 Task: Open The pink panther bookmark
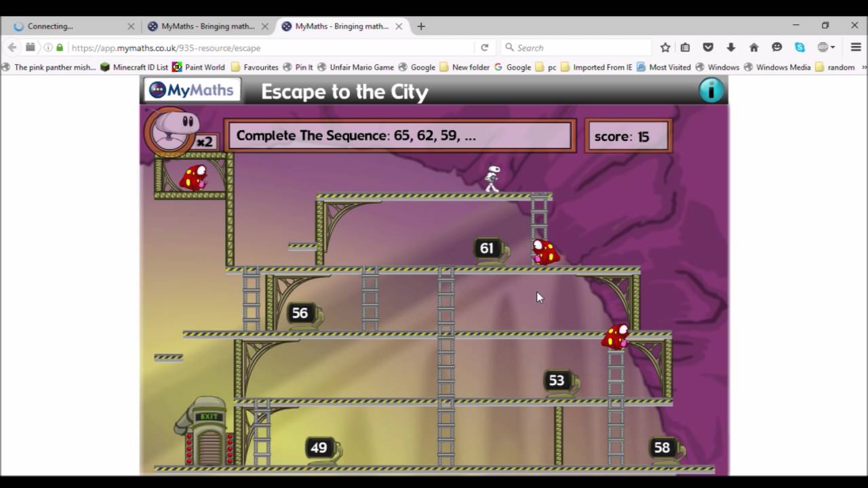pos(49,67)
